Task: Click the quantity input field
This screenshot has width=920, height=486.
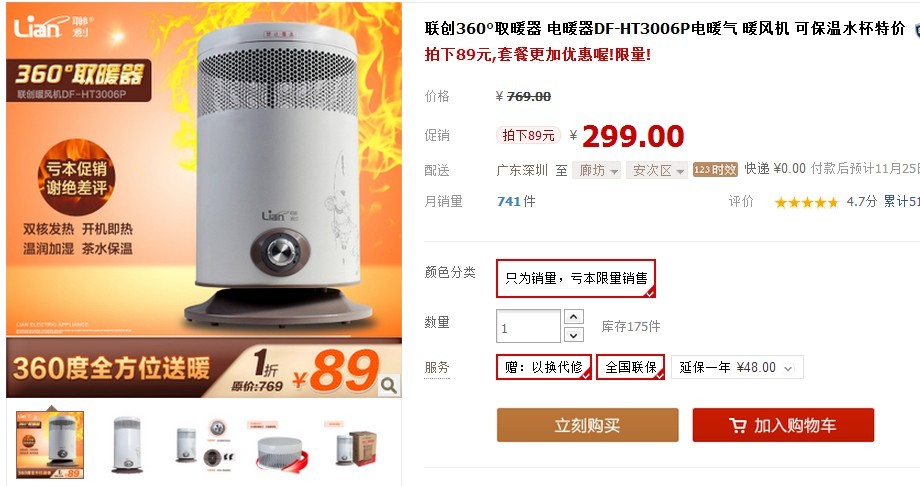Action: click(x=528, y=326)
